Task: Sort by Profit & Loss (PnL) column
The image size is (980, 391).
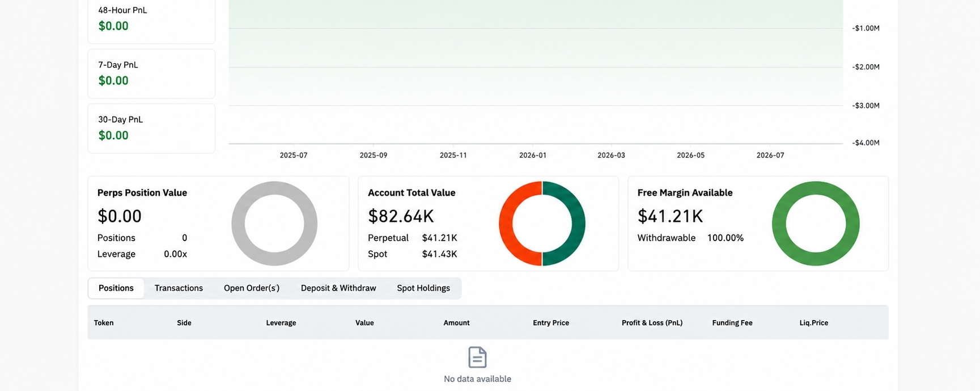Action: click(652, 323)
